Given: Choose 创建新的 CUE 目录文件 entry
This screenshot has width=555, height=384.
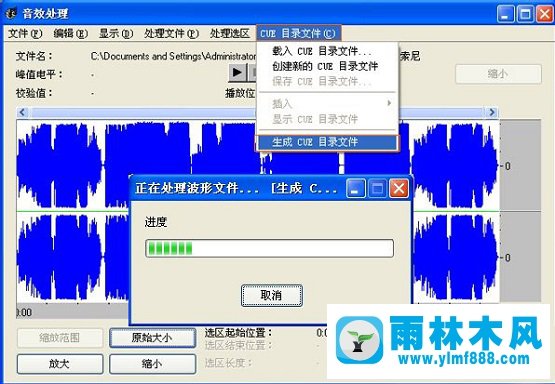Looking at the screenshot, I should pos(325,66).
